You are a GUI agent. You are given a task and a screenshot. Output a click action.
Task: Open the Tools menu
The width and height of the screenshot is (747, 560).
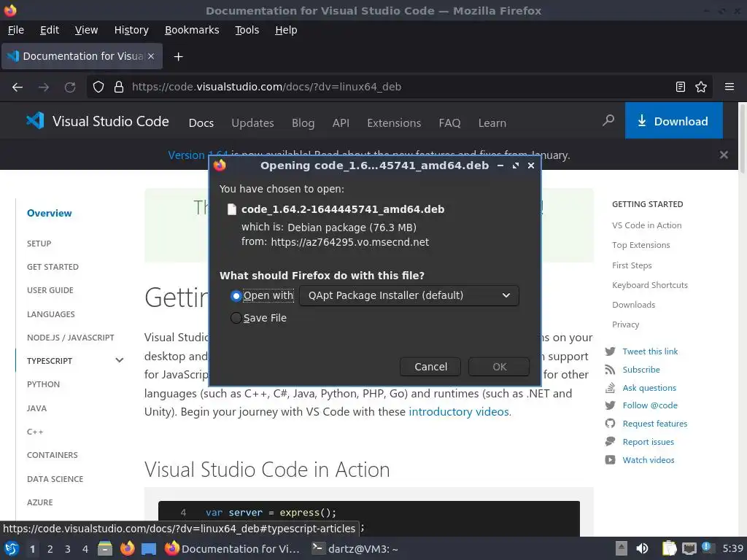[247, 30]
